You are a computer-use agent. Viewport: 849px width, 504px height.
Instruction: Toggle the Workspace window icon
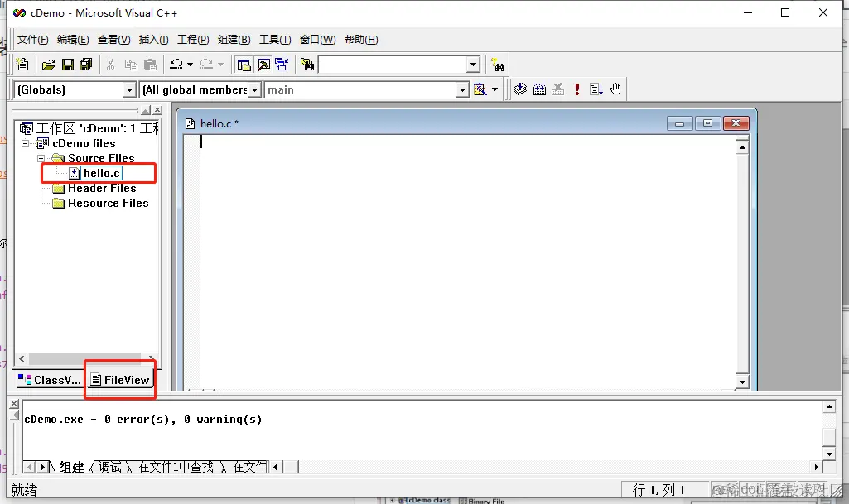pos(244,65)
